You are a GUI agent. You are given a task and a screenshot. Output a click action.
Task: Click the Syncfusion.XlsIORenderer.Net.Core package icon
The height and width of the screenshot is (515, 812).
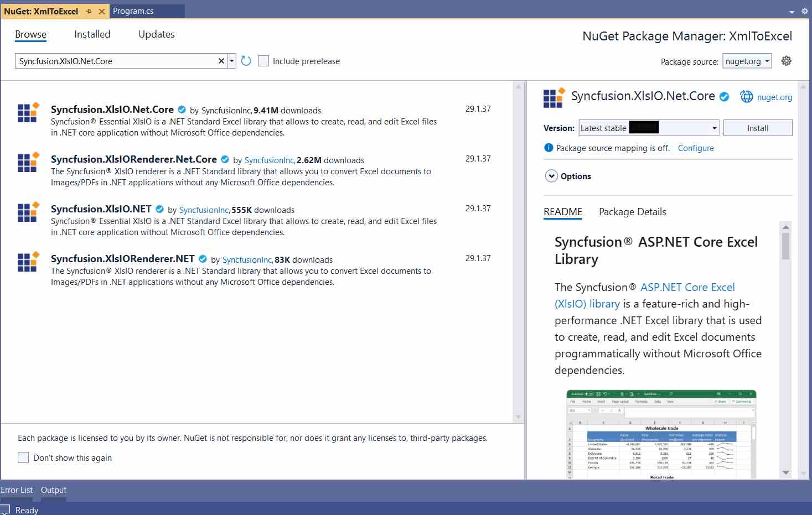pyautogui.click(x=28, y=162)
